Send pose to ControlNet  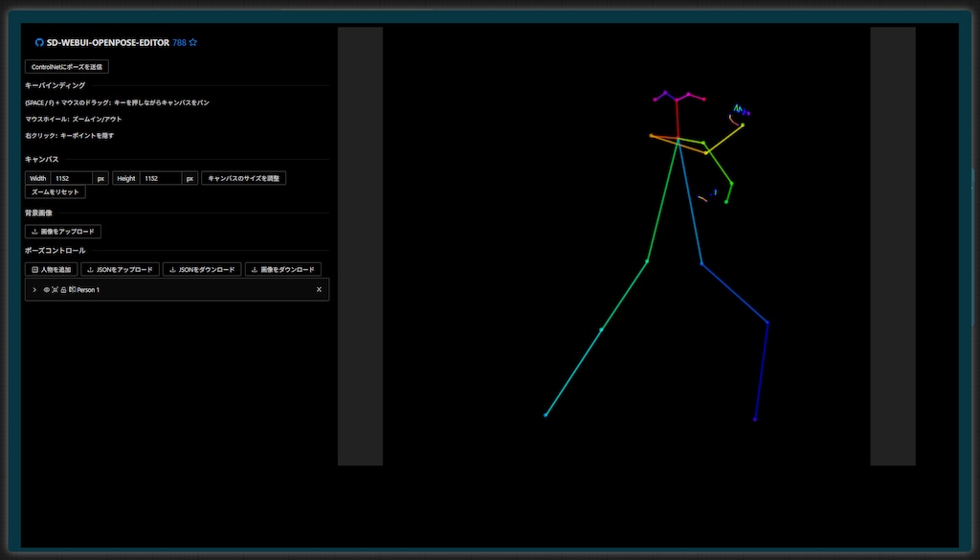pos(67,67)
